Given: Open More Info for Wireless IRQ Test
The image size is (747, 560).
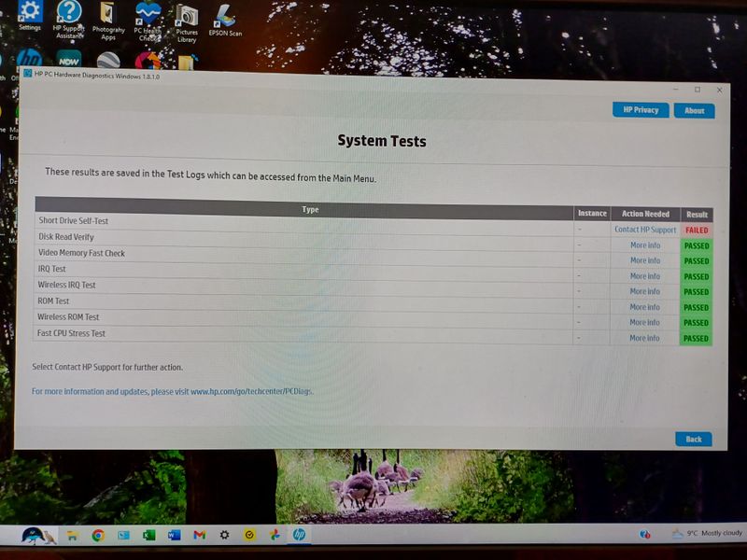Looking at the screenshot, I should click(644, 291).
